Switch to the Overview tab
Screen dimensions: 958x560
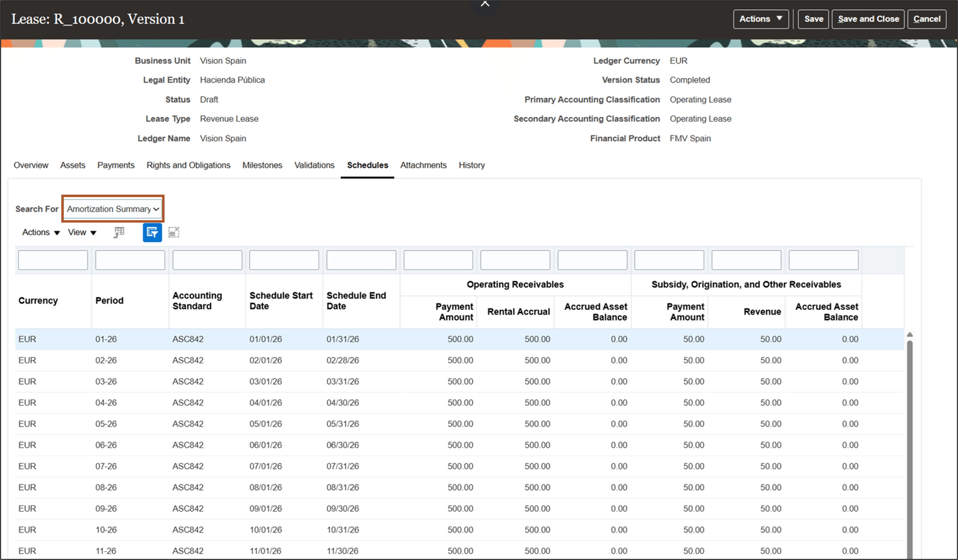pos(31,165)
